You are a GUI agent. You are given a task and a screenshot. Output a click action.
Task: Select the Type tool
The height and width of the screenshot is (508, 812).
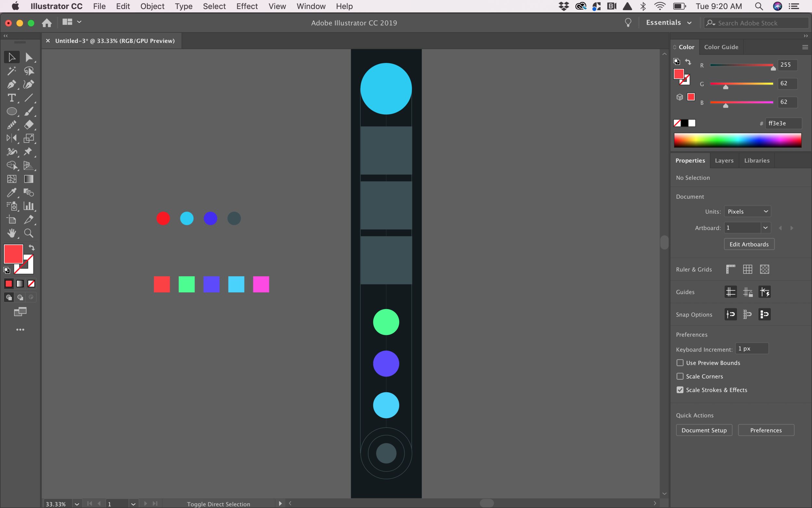[12, 98]
